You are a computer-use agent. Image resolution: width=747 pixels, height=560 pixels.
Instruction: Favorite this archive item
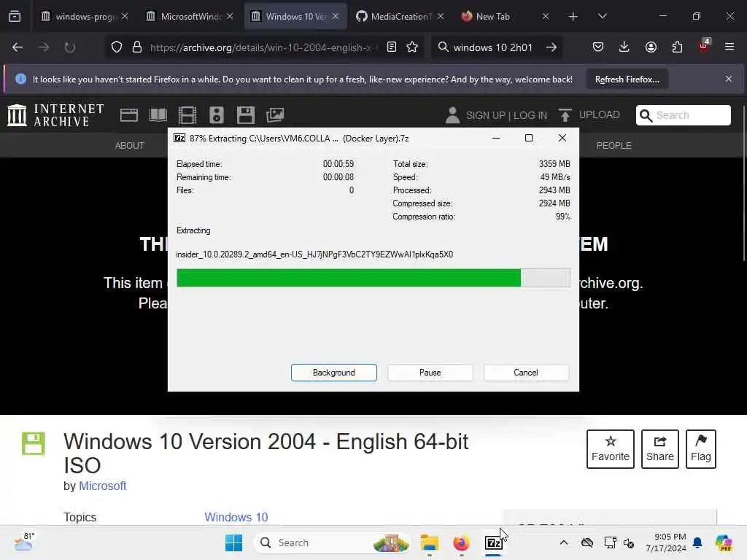point(611,449)
